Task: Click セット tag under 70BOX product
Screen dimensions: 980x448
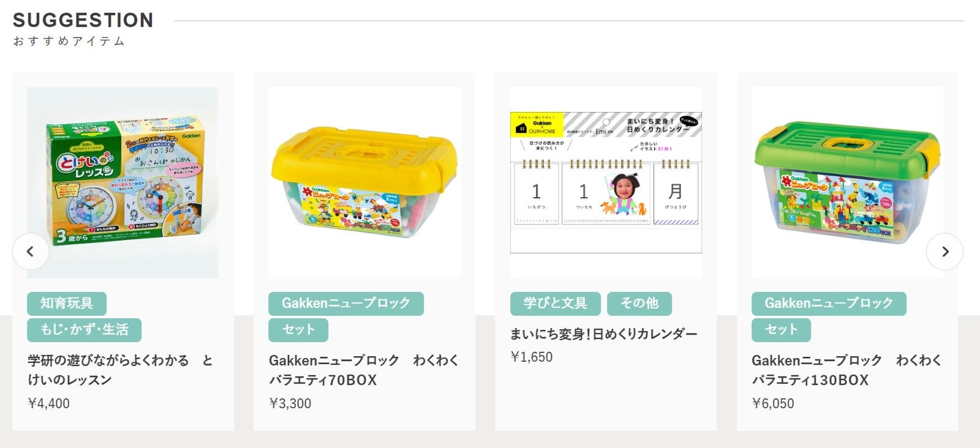Action: (298, 330)
